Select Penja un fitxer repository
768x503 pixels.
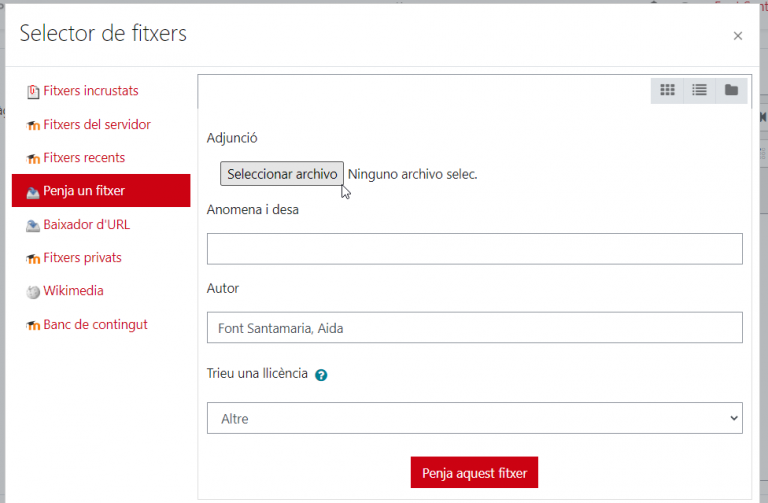[101, 191]
